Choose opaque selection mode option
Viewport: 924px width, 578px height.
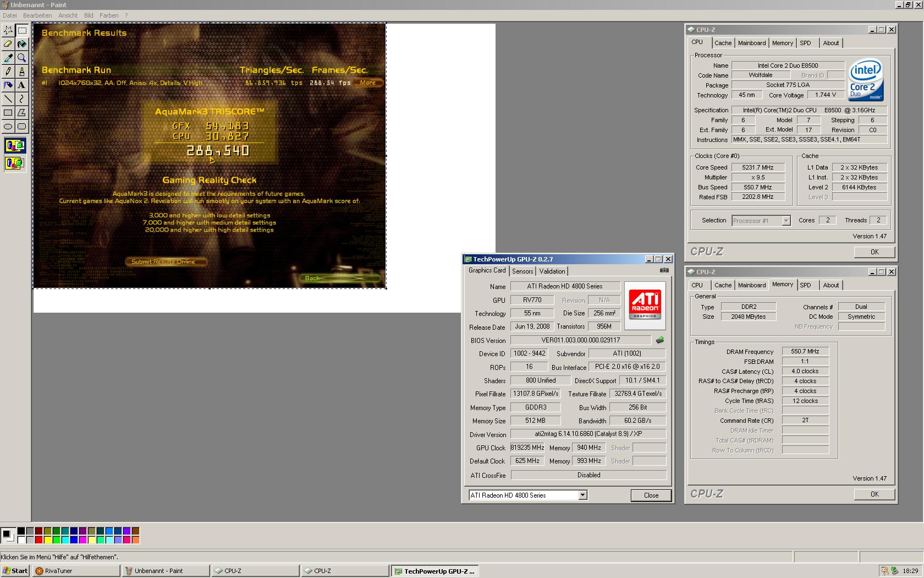(15, 146)
